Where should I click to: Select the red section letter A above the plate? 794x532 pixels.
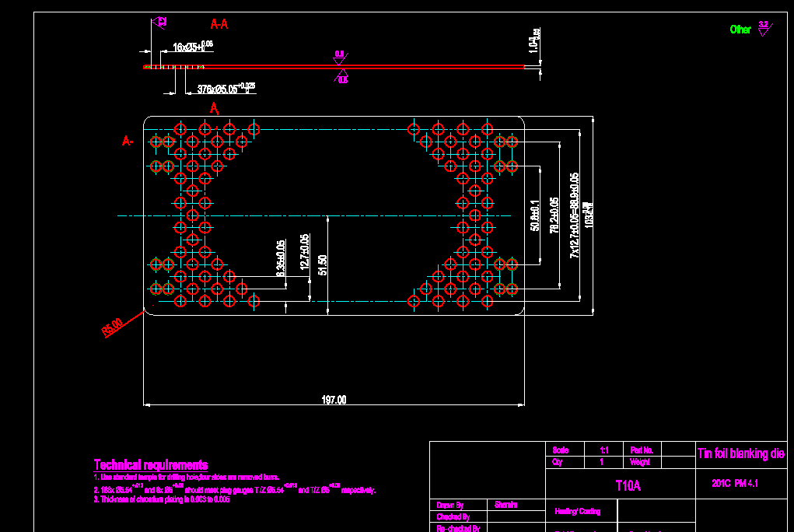click(215, 110)
